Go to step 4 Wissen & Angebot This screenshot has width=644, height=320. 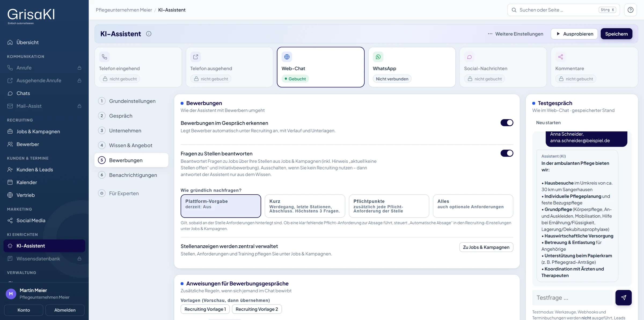point(131,145)
